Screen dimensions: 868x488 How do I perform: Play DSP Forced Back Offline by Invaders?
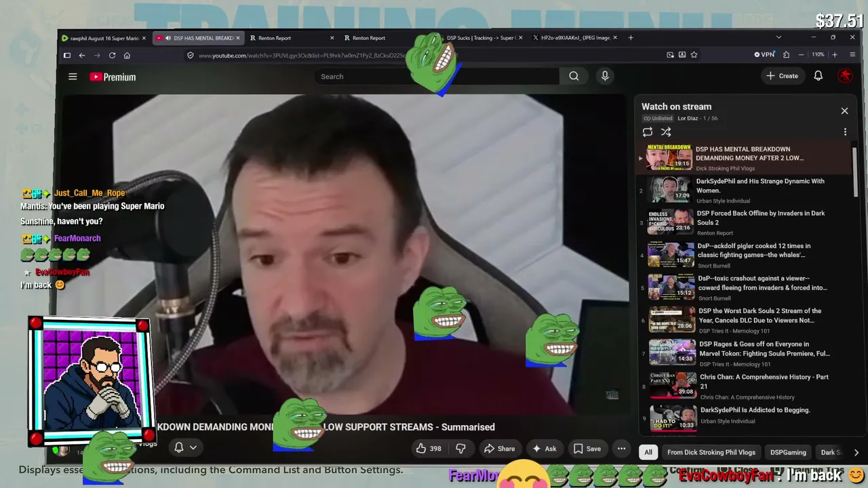[x=745, y=223]
